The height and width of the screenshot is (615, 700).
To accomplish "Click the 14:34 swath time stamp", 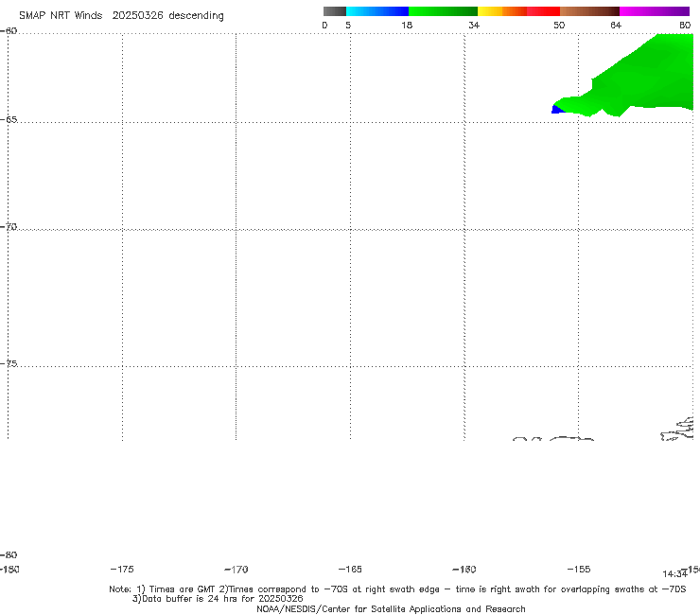I will pyautogui.click(x=674, y=574).
